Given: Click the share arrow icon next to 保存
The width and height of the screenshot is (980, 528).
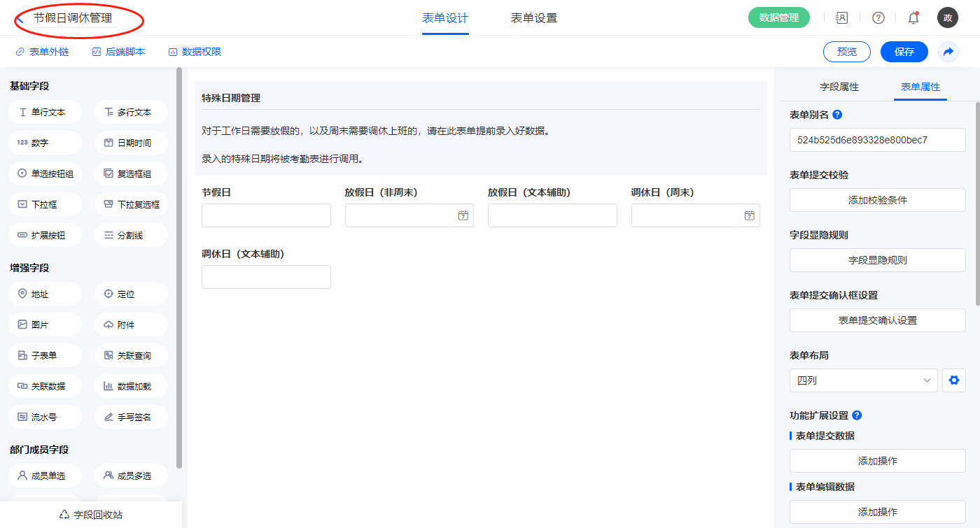Looking at the screenshot, I should (x=948, y=52).
